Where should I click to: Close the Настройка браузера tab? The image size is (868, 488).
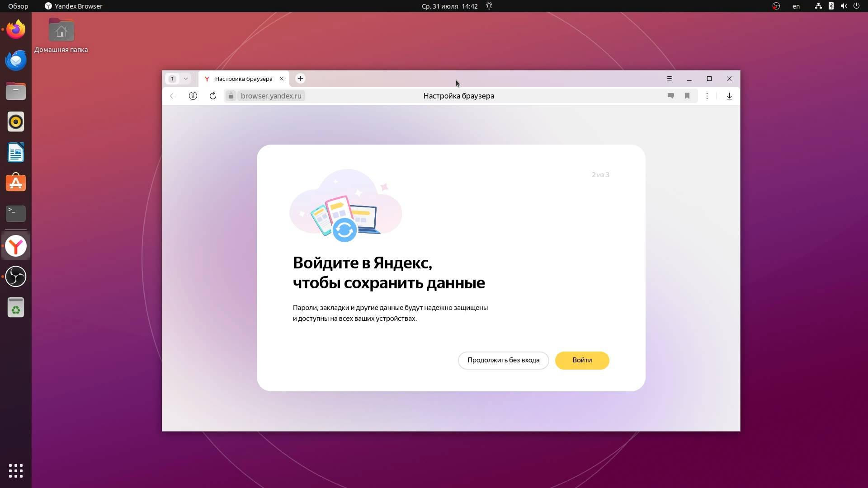[x=282, y=79]
